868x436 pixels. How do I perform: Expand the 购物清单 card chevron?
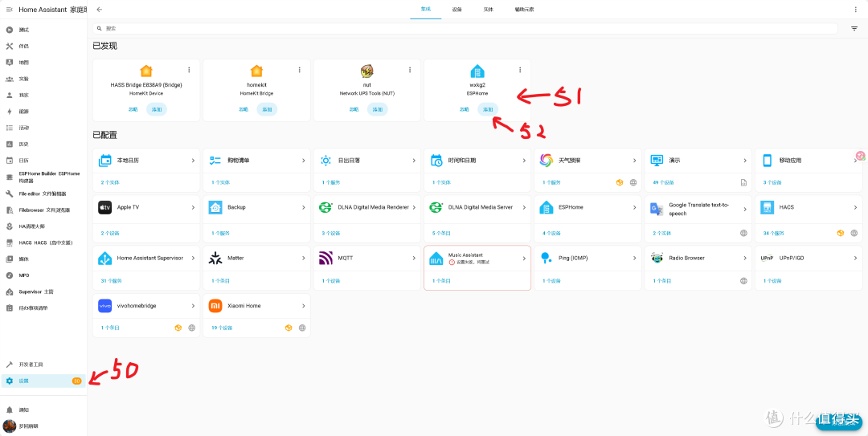click(x=304, y=161)
